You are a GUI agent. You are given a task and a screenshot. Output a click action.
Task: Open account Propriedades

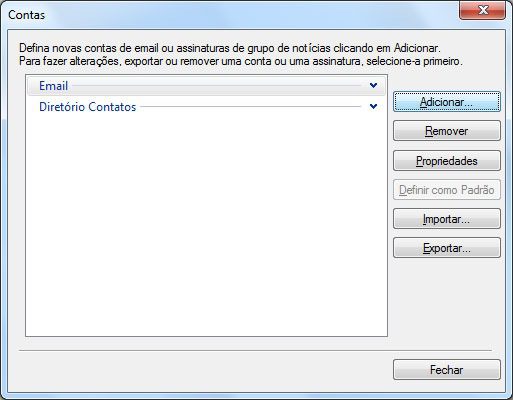pos(447,161)
